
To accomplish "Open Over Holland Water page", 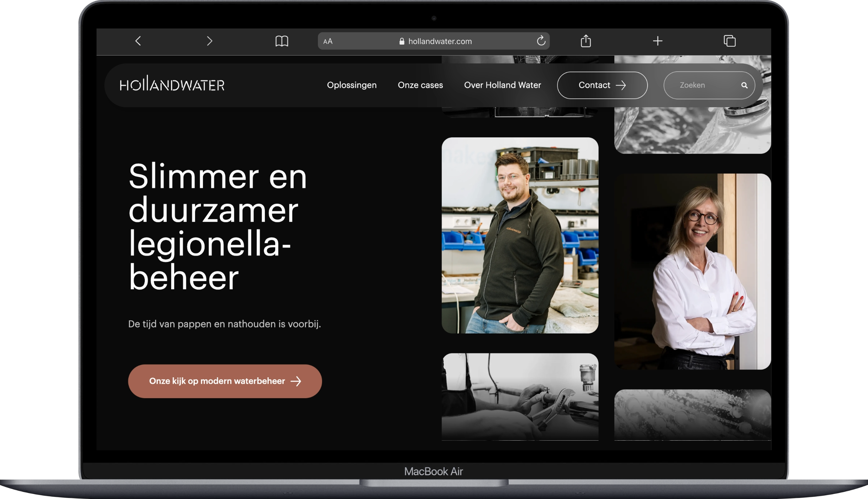I will pos(502,85).
